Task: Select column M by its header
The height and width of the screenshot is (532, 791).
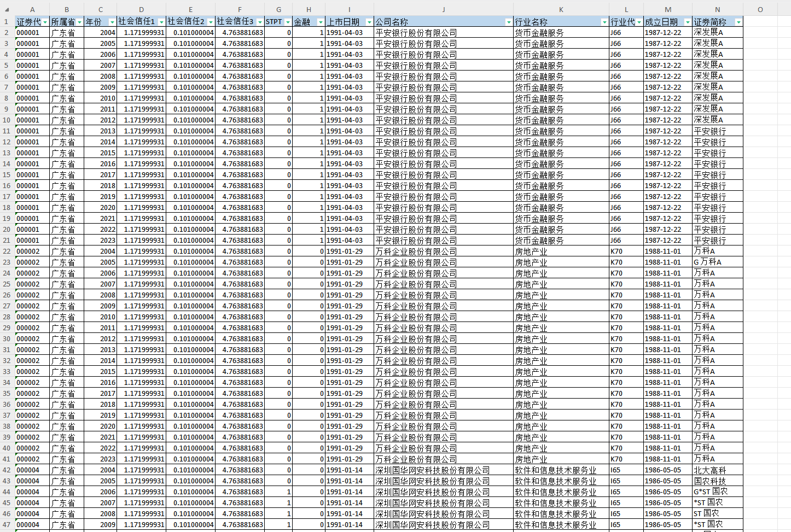Action: 668,9
